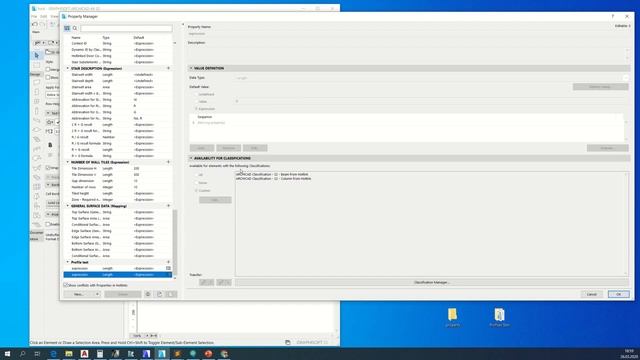This screenshot has width=640, height=360.
Task: Select Custom classifications availability
Action: click(x=196, y=190)
